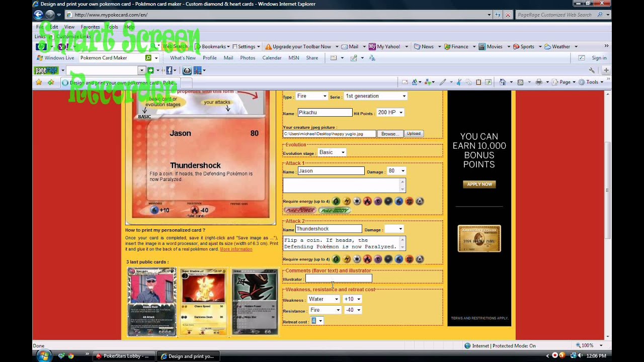Screen dimensions: 644x362
Task: Click the Facebook icon in PageRage toolbar
Action: 169,70
